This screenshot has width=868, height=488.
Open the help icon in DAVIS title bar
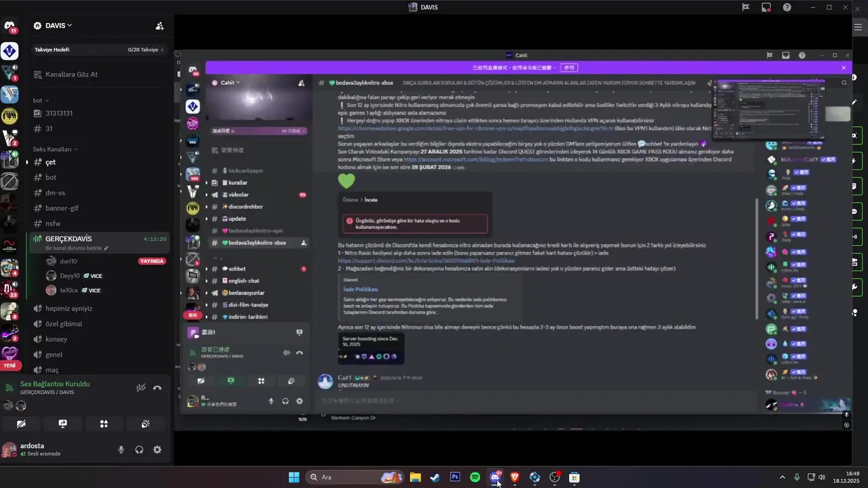pyautogui.click(x=787, y=7)
